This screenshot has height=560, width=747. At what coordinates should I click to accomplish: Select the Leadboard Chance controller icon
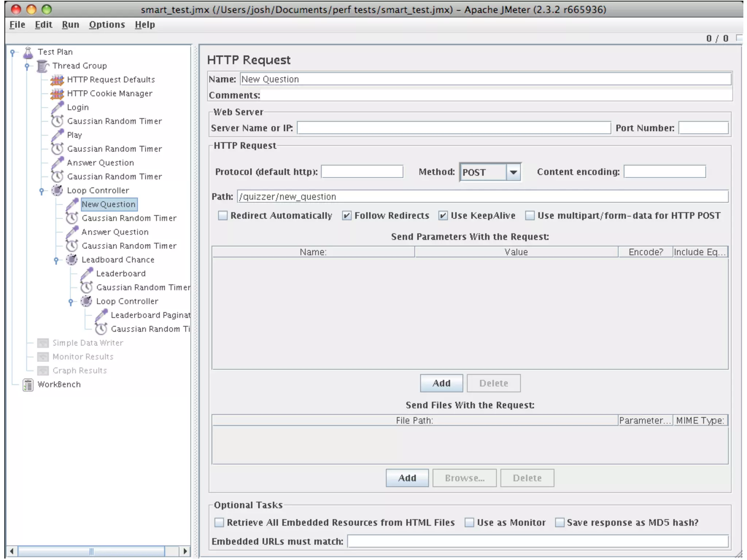72,260
